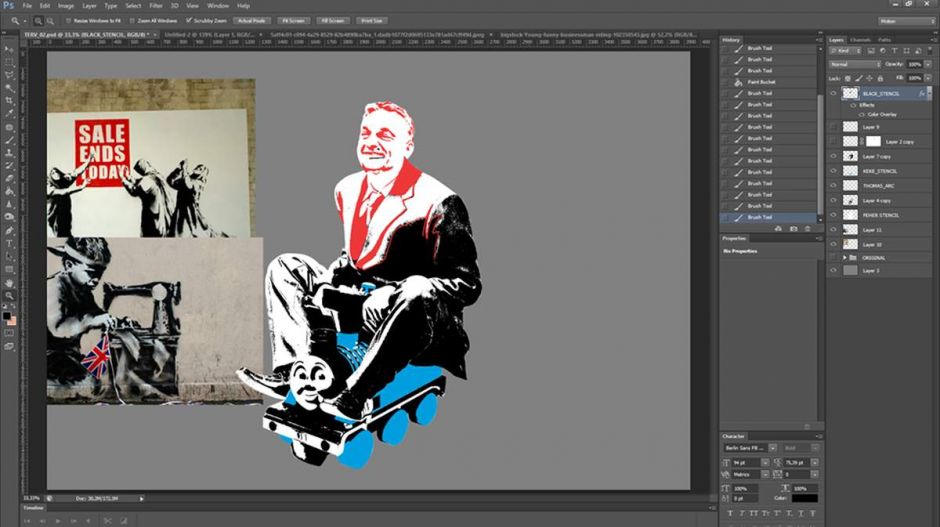Click the delete state trash icon in History
The image size is (940, 527).
pyautogui.click(x=808, y=228)
